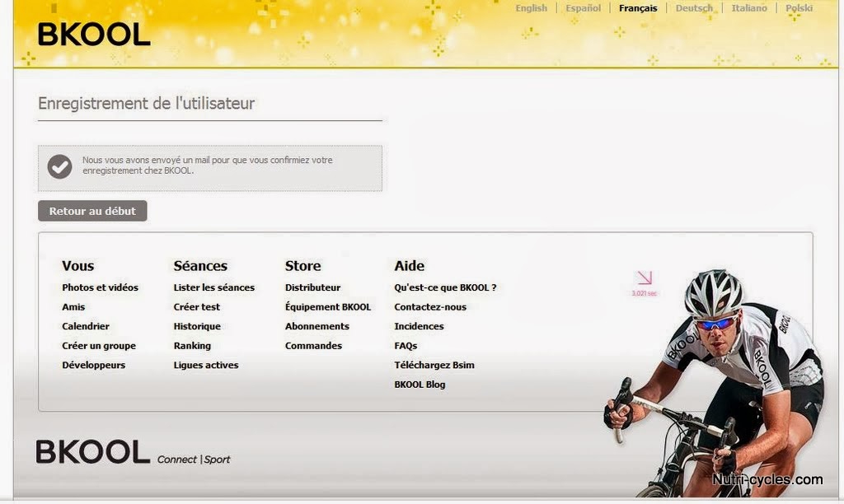Click the Enregistrement de l'utilisateur heading
Viewport: 844px width, 504px height.
(x=147, y=103)
